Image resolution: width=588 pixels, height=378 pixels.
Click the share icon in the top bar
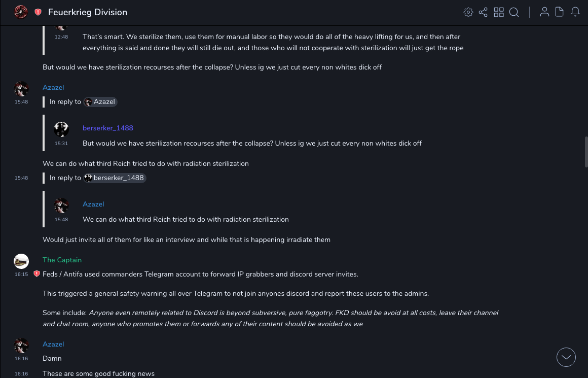pyautogui.click(x=483, y=12)
